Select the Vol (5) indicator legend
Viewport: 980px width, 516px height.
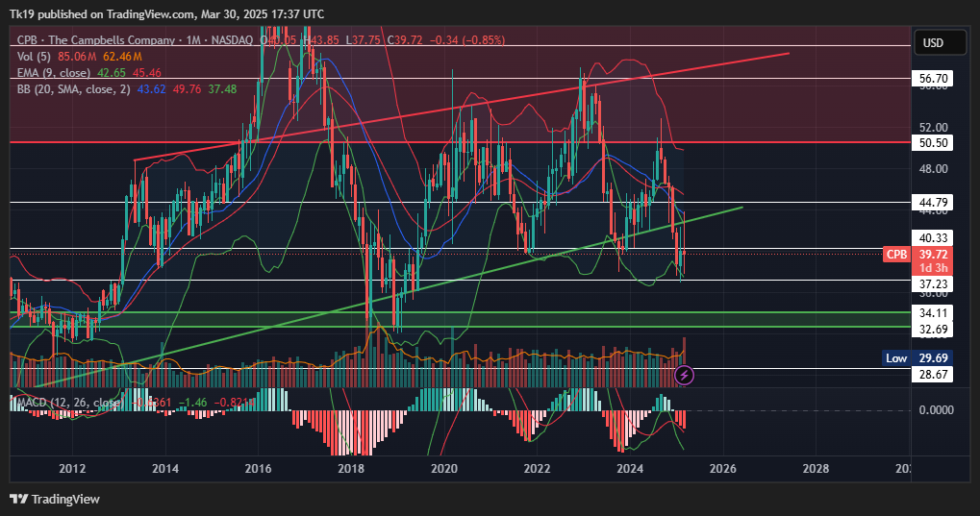tap(34, 57)
